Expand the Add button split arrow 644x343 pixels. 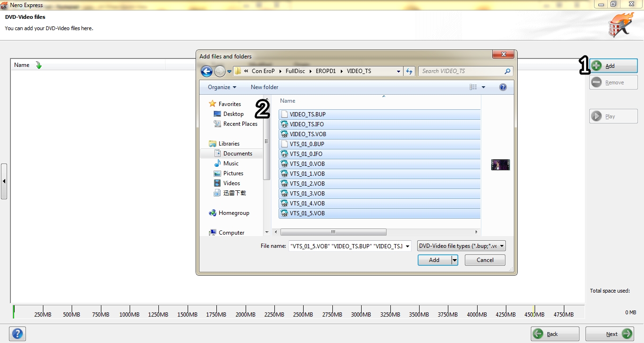tap(454, 260)
